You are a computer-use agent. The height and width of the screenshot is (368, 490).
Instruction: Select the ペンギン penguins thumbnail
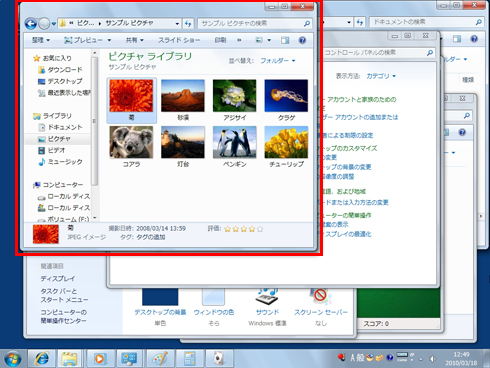[235, 146]
